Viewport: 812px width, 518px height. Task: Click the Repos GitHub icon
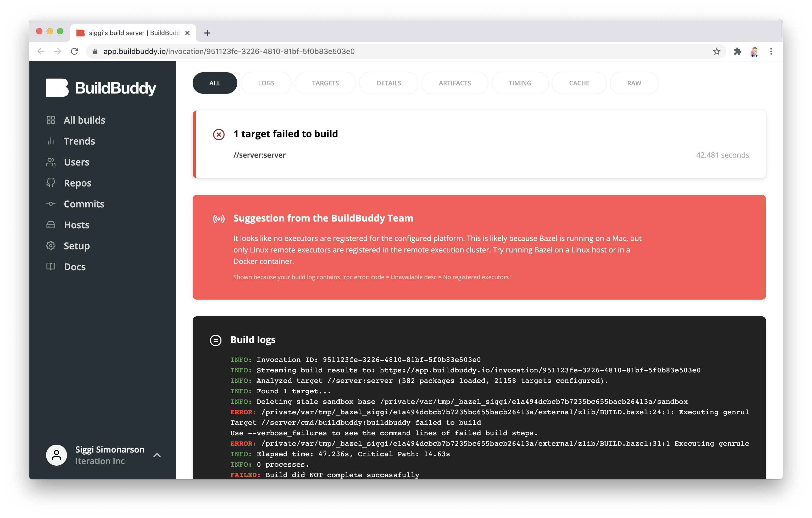(51, 183)
